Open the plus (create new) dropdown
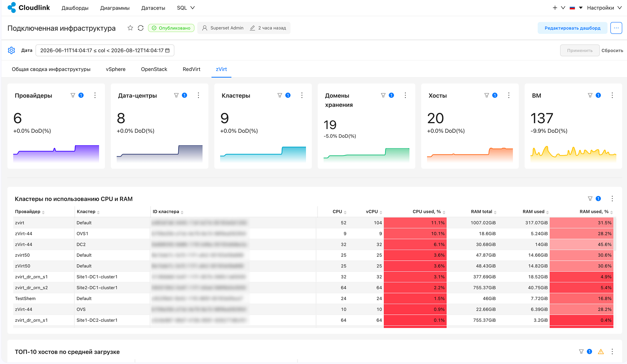This screenshot has height=364, width=627. click(x=559, y=8)
